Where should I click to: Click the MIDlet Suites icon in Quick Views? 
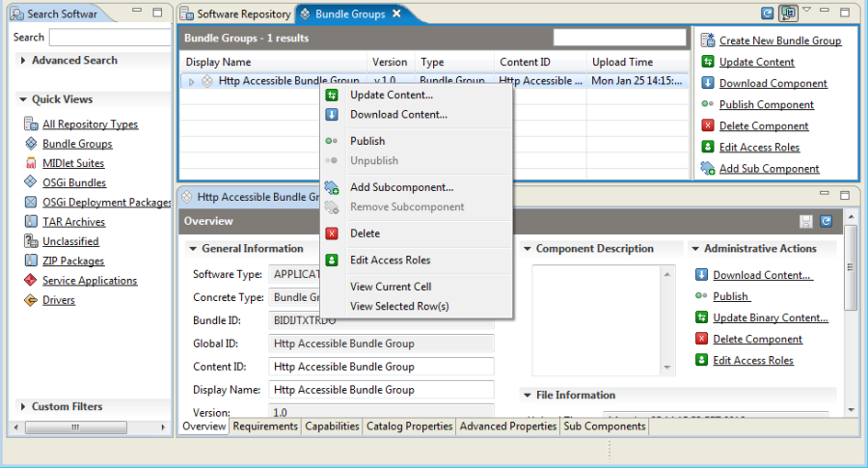coord(31,163)
